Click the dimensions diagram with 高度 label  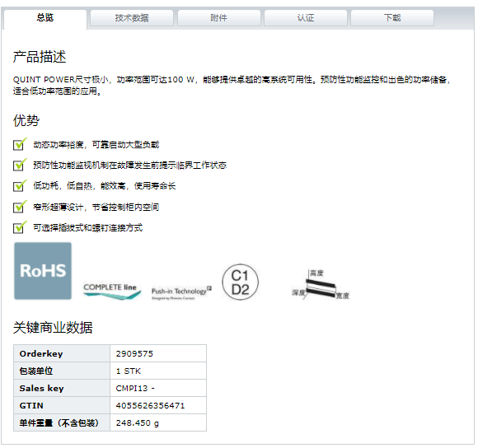click(x=321, y=284)
